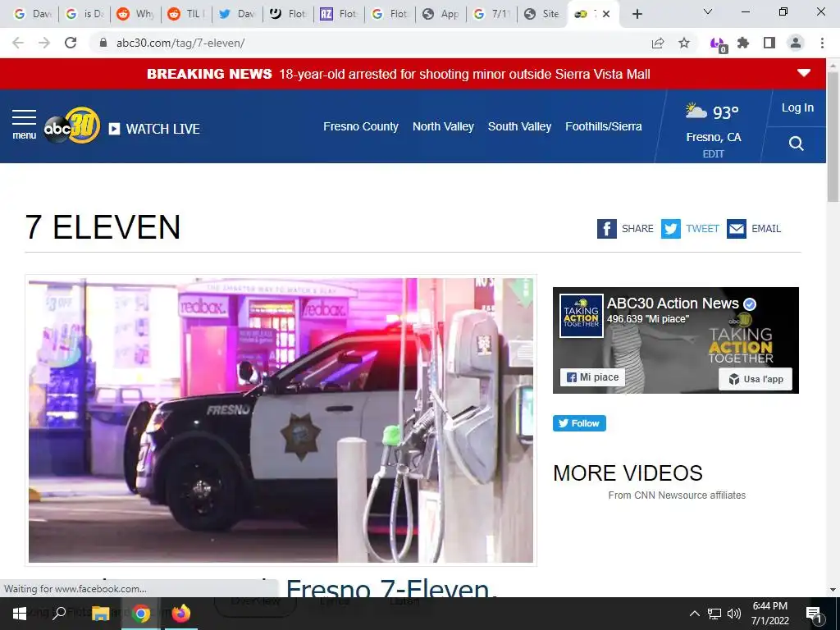
Task: Click the address bar URL
Action: point(180,43)
